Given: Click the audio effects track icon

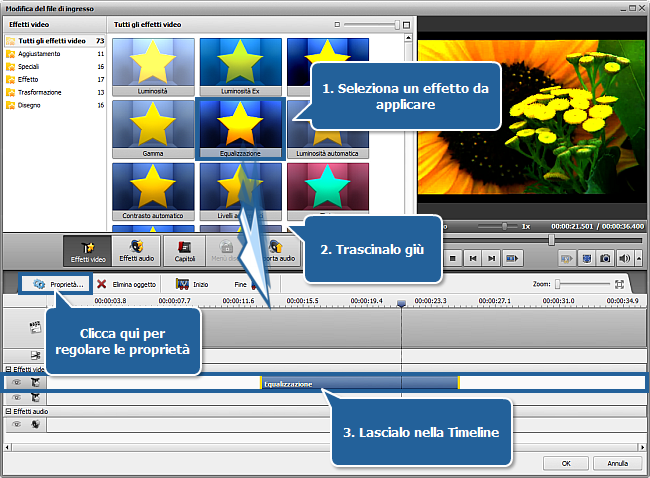Looking at the screenshot, I should click(36, 424).
